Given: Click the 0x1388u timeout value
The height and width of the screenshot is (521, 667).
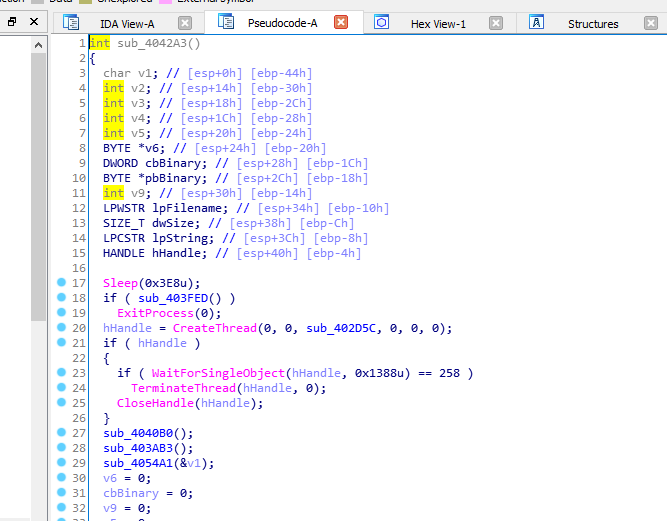Looking at the screenshot, I should coord(379,373).
